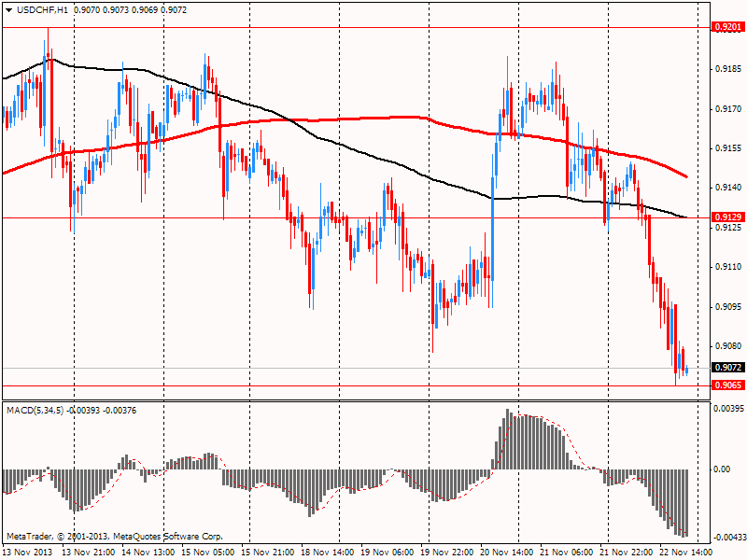This screenshot has height=560, width=747.
Task: Select the MACD scale value 0.00395
Action: tap(729, 409)
